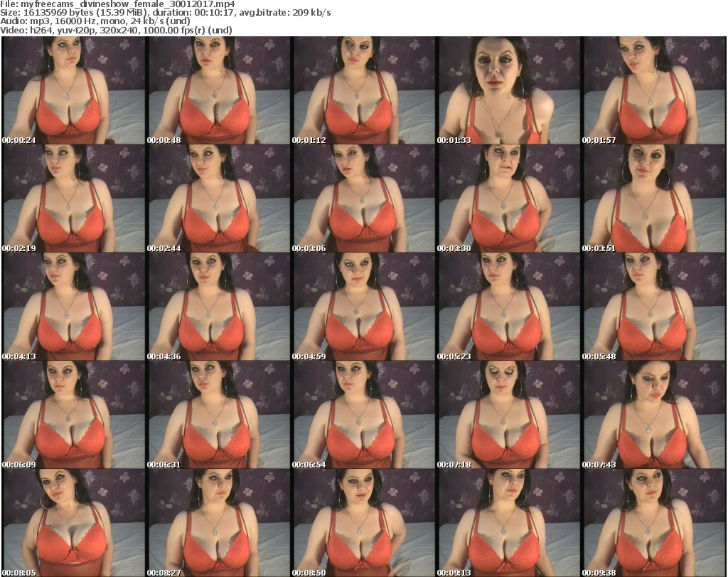Choose the thumbnail labeled 00:06:31
Image resolution: width=728 pixels, height=577 pixels.
point(218,415)
